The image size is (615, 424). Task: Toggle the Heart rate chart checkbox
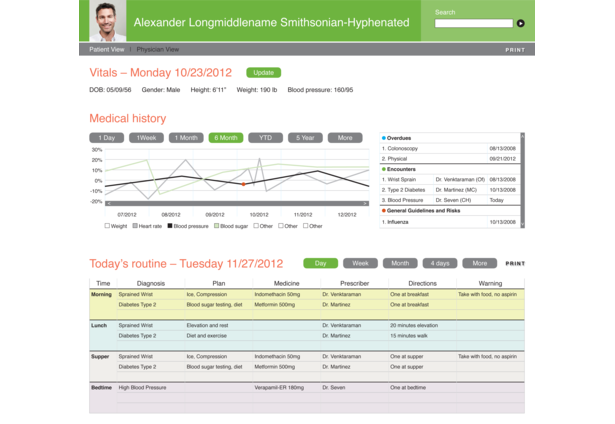click(135, 226)
